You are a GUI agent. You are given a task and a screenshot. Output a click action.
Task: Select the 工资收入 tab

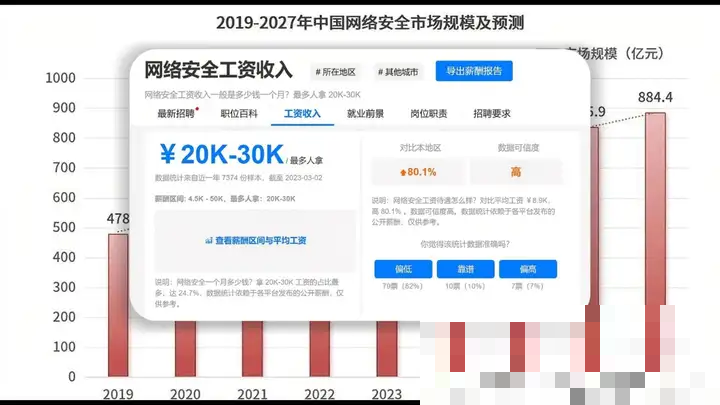[x=302, y=113]
